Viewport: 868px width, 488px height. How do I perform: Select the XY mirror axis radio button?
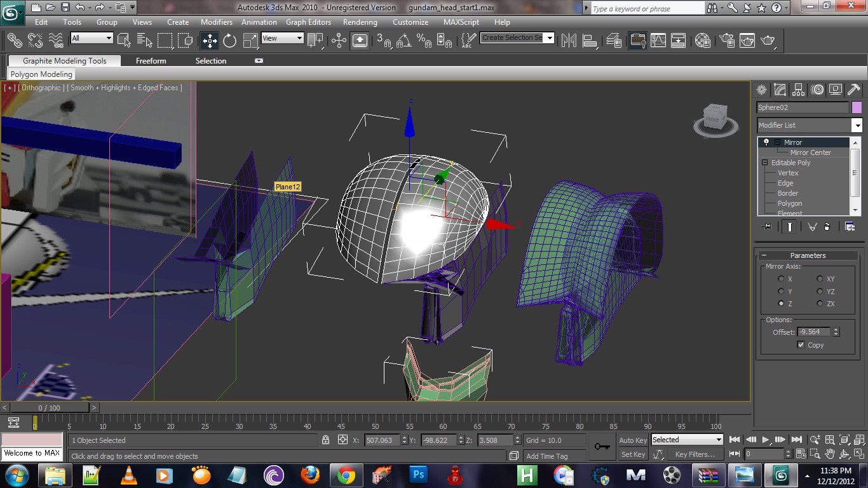[820, 279]
